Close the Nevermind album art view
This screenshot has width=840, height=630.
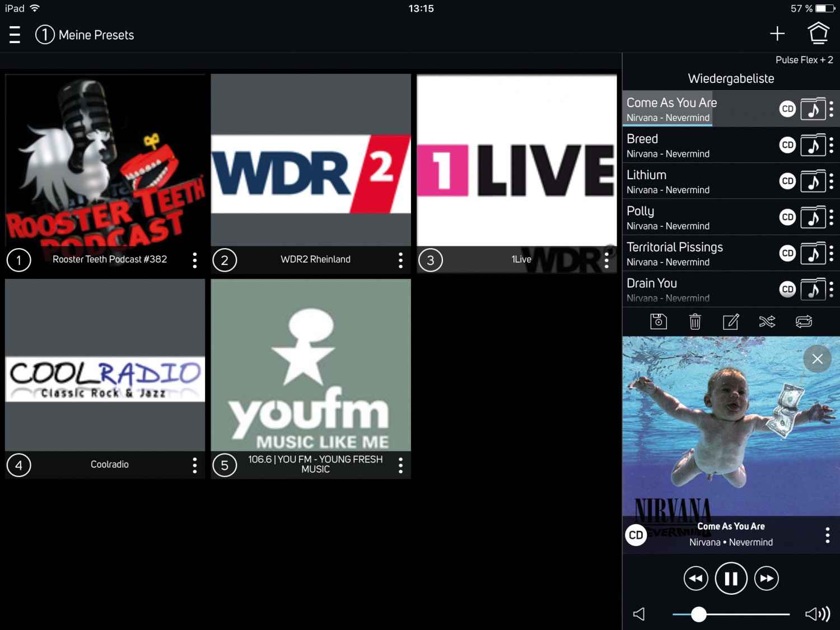tap(818, 359)
